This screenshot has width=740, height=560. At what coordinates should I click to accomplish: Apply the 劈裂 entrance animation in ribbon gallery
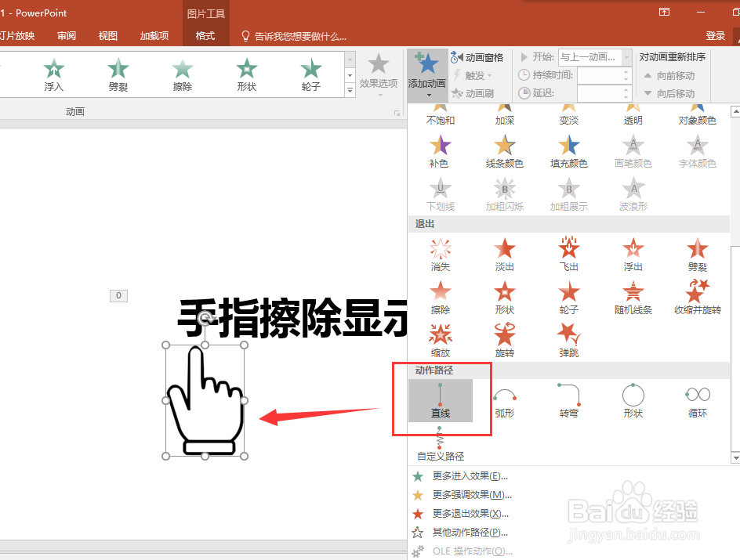tap(118, 74)
